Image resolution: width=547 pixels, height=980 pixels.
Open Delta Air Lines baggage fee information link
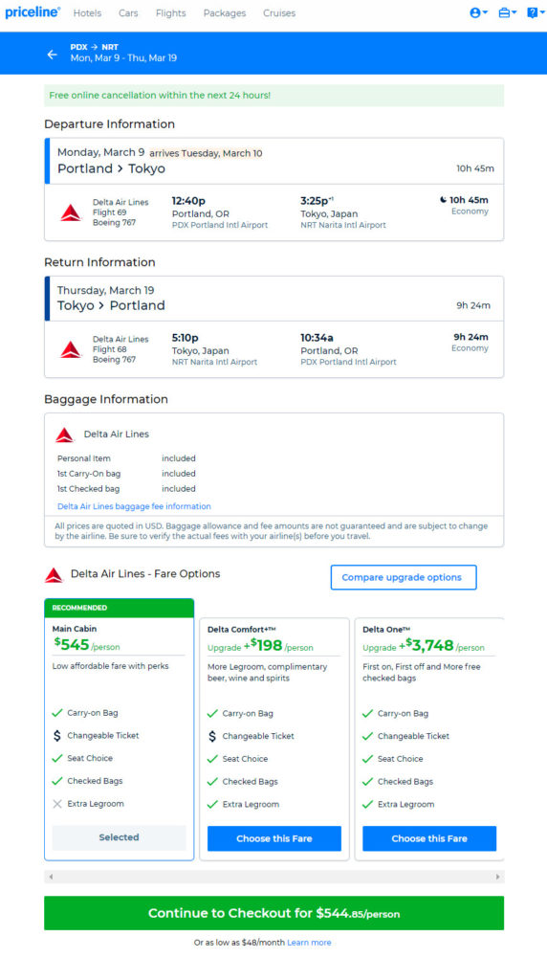click(134, 506)
